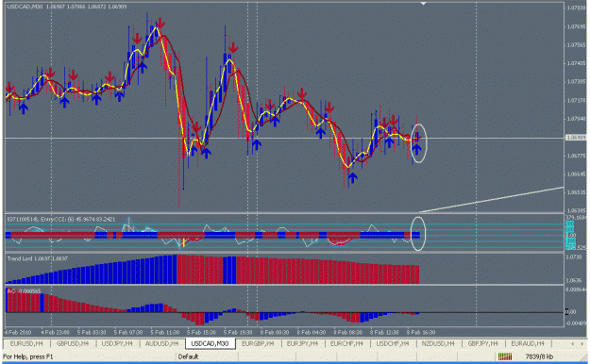Click the connection status bars icon
590x364 pixels.
[505, 356]
